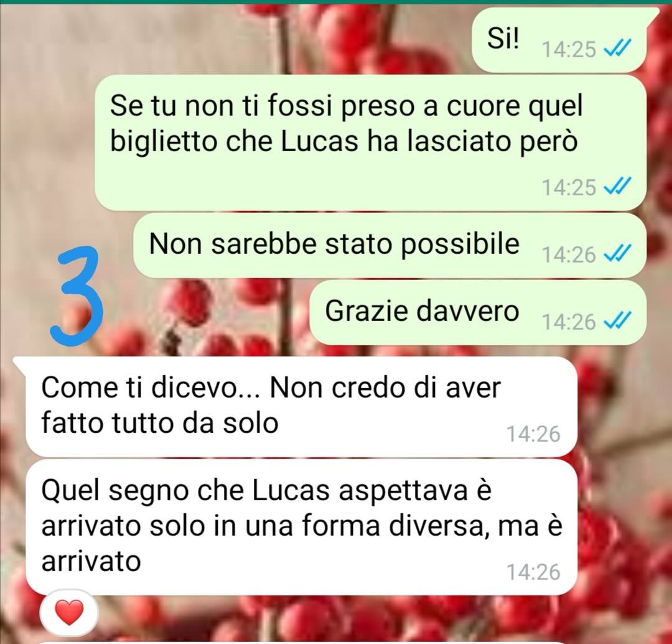Click 14:25 timestamp on the biglietto message

pyautogui.click(x=569, y=187)
